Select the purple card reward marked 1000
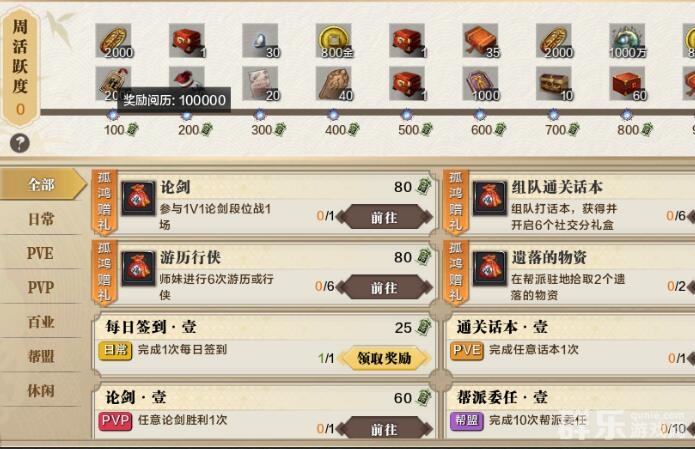The height and width of the screenshot is (449, 695). [480, 83]
